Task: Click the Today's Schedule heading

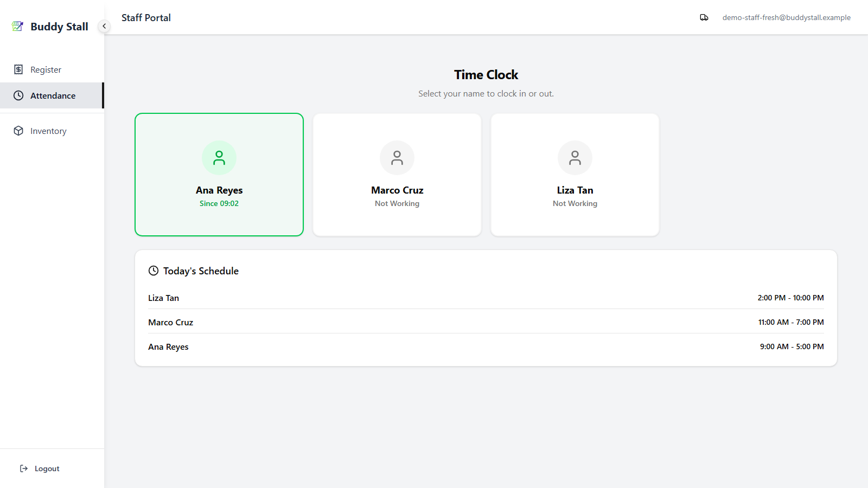Action: [x=201, y=271]
